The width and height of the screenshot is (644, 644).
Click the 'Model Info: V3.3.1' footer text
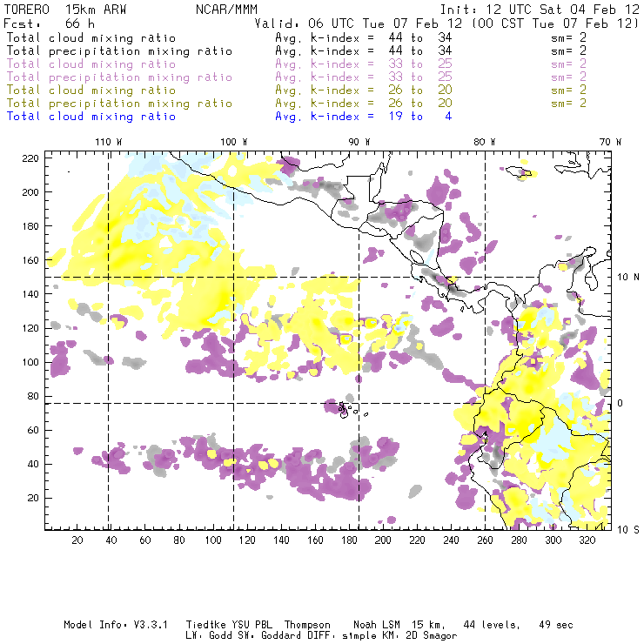click(x=116, y=625)
